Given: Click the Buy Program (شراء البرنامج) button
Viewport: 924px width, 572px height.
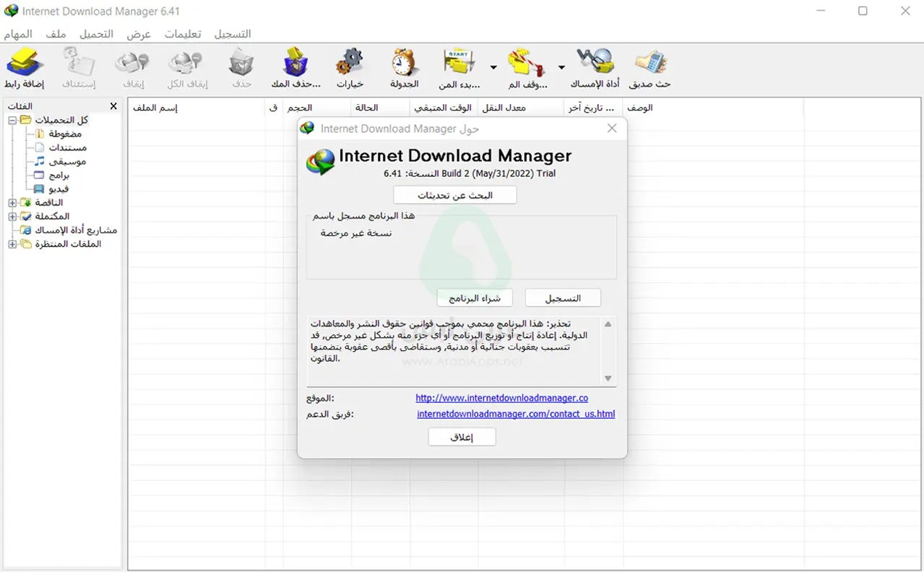Looking at the screenshot, I should click(x=475, y=298).
